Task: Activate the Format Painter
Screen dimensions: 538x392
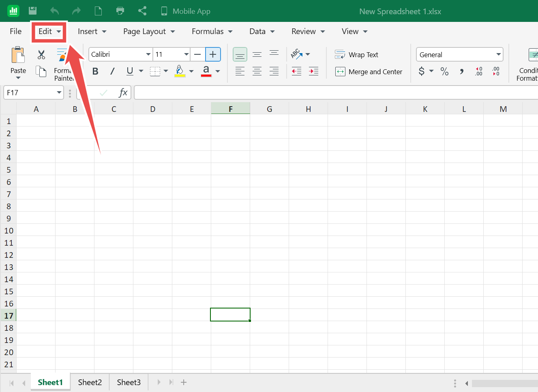Action: 63,65
